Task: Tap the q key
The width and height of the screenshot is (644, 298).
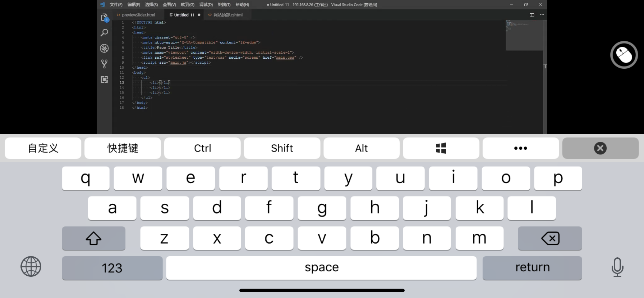Action: 86,178
